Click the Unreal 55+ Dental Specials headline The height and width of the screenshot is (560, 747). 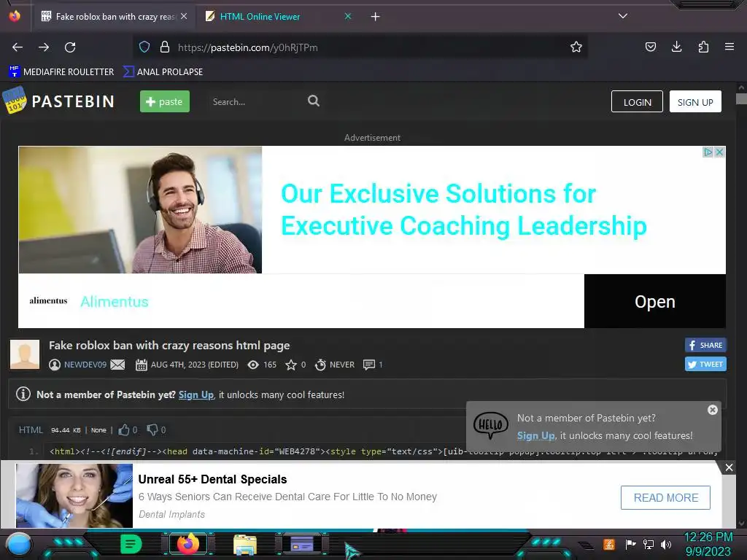(x=212, y=480)
